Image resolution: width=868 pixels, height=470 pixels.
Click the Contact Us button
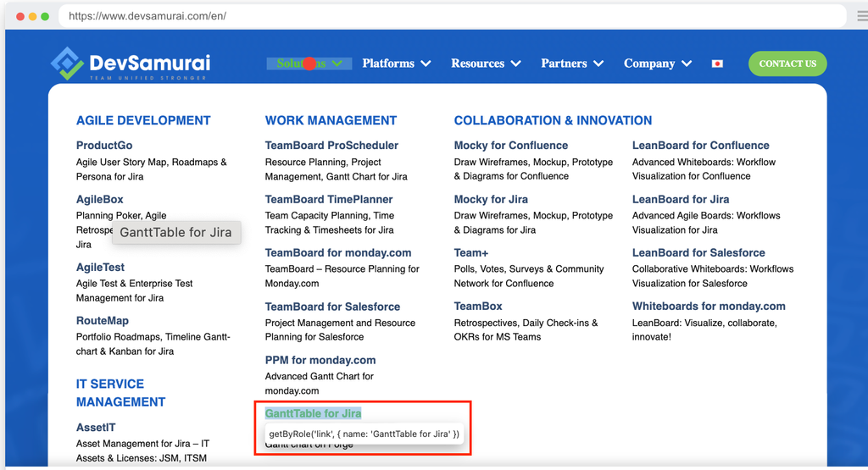(x=787, y=64)
